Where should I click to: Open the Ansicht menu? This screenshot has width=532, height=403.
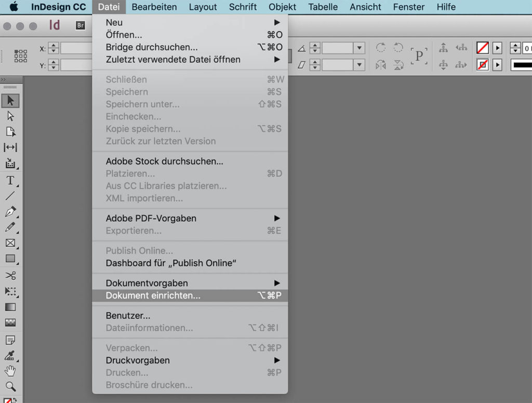point(365,7)
